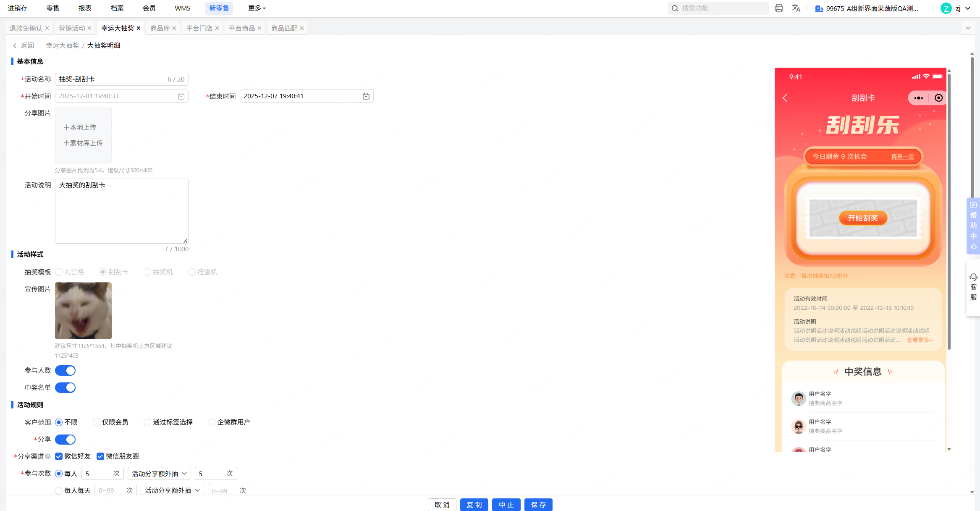Open the 报表 menu
This screenshot has height=511, width=980.
click(x=85, y=8)
